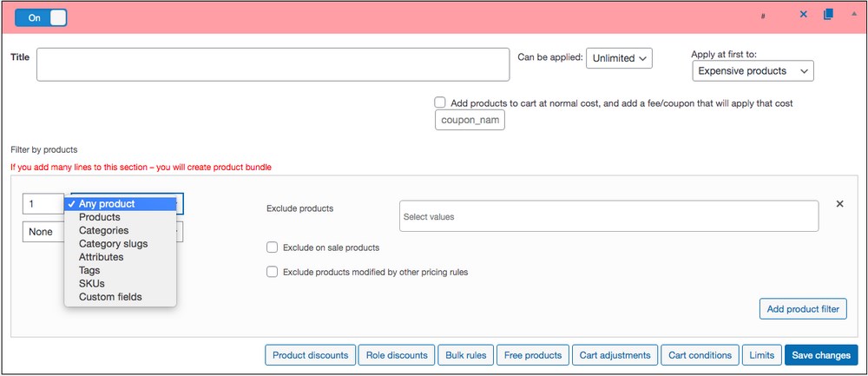
Task: Delete the rule with header X icon
Action: coord(803,15)
